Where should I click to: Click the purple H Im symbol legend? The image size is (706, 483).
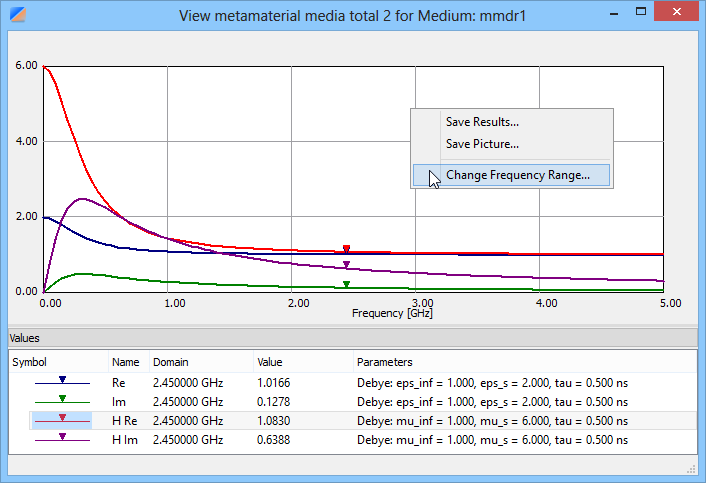[x=62, y=438]
